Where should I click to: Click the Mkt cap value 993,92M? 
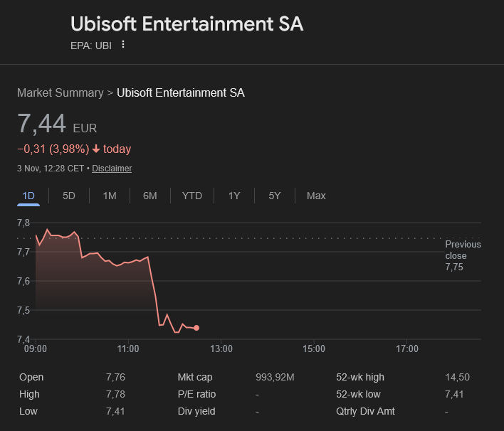(275, 378)
